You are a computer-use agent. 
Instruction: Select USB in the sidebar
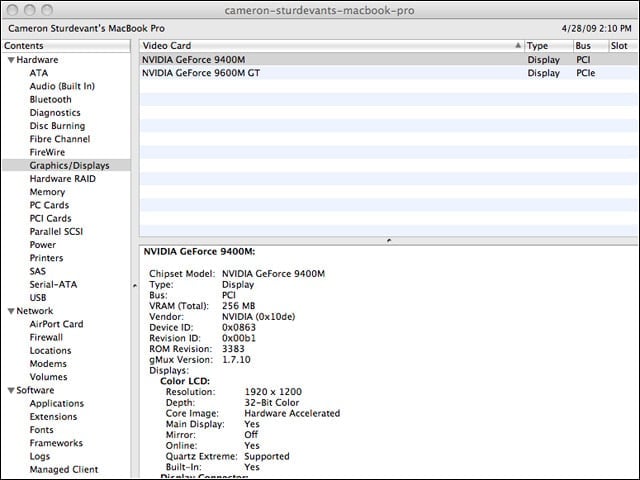click(x=38, y=298)
